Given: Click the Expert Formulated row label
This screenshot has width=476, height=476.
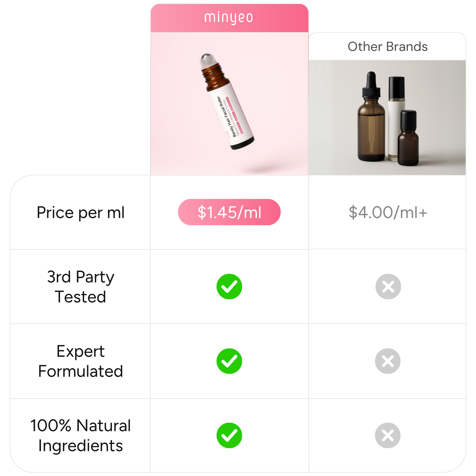Looking at the screenshot, I should 81,361.
